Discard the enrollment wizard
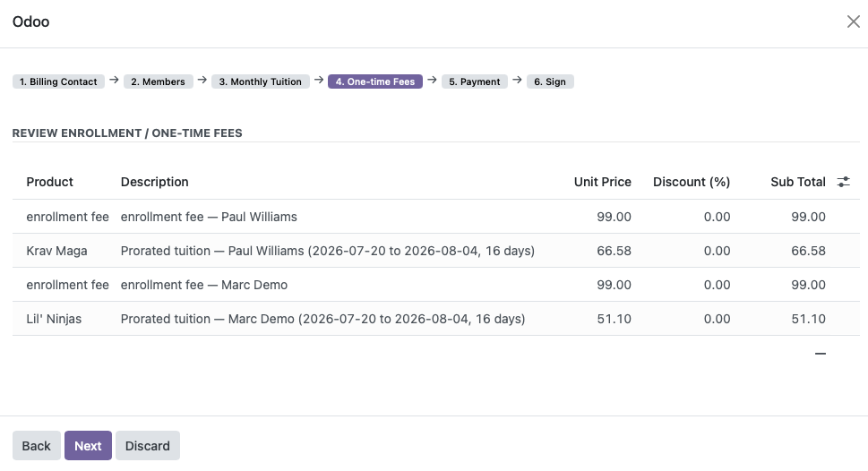This screenshot has height=471, width=868. coord(147,446)
